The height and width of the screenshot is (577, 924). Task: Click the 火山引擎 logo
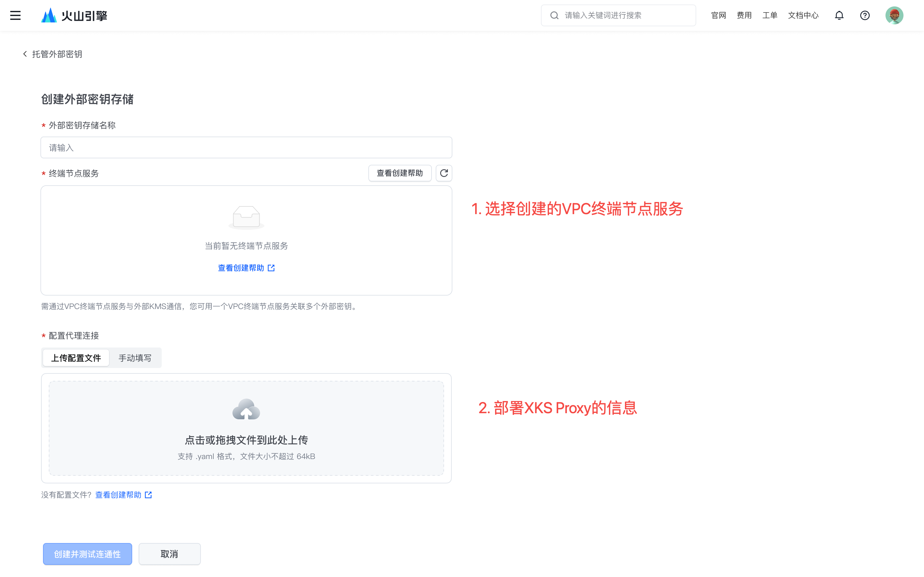point(74,15)
